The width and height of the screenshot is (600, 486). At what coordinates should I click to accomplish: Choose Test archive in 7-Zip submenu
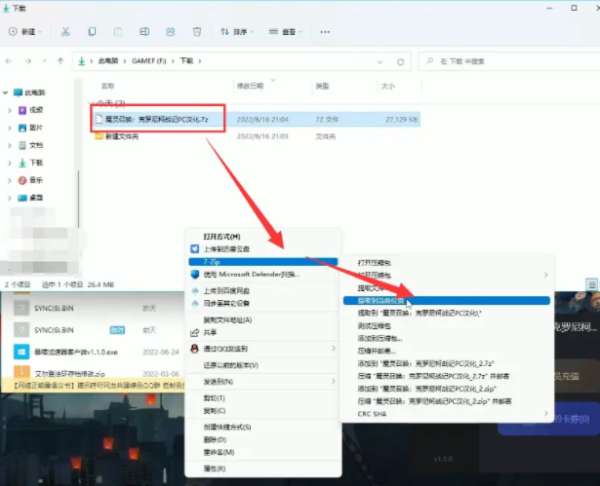click(374, 326)
